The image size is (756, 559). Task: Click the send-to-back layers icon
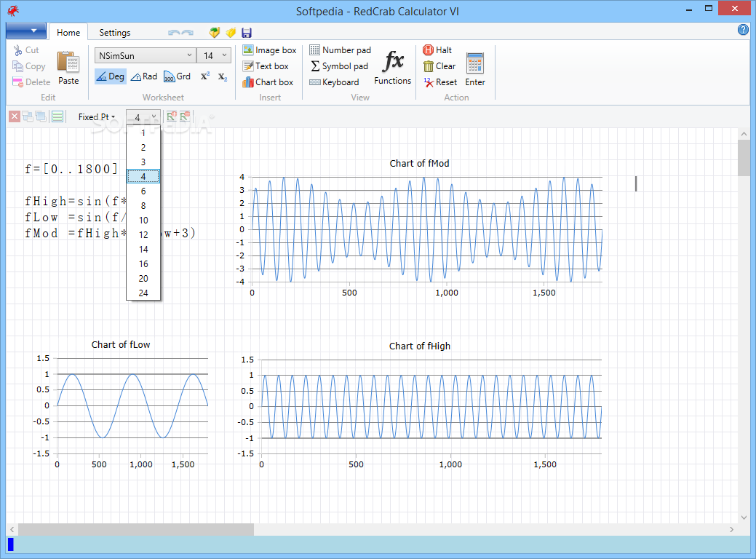tap(41, 116)
